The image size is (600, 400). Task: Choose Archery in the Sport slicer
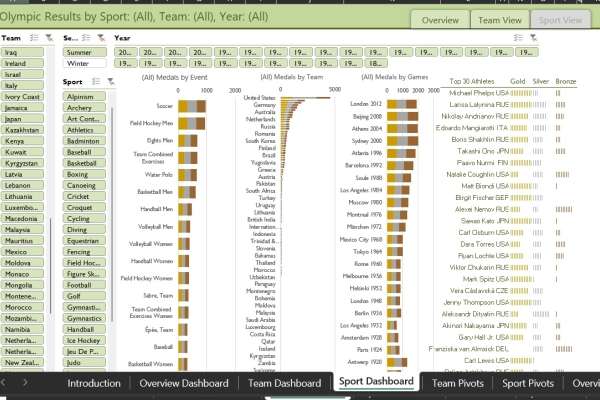[x=84, y=108]
